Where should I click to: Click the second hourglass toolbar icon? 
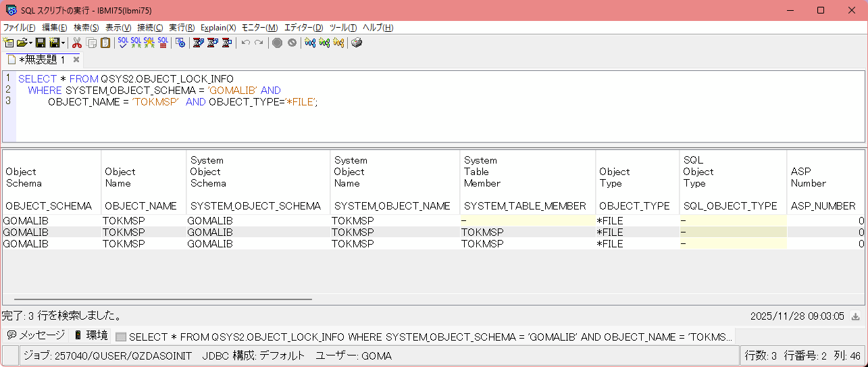point(213,43)
